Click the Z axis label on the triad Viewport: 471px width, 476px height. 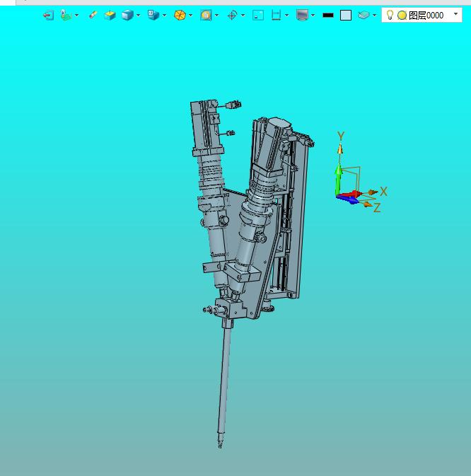(377, 208)
